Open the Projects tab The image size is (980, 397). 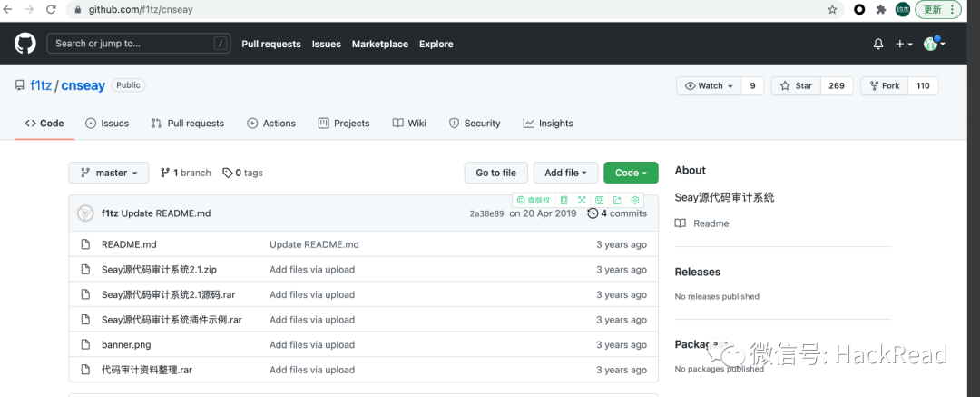[x=344, y=124]
